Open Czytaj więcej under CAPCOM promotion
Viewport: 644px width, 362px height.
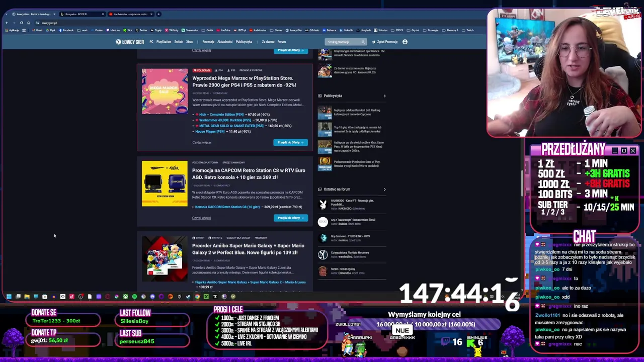coord(202,218)
